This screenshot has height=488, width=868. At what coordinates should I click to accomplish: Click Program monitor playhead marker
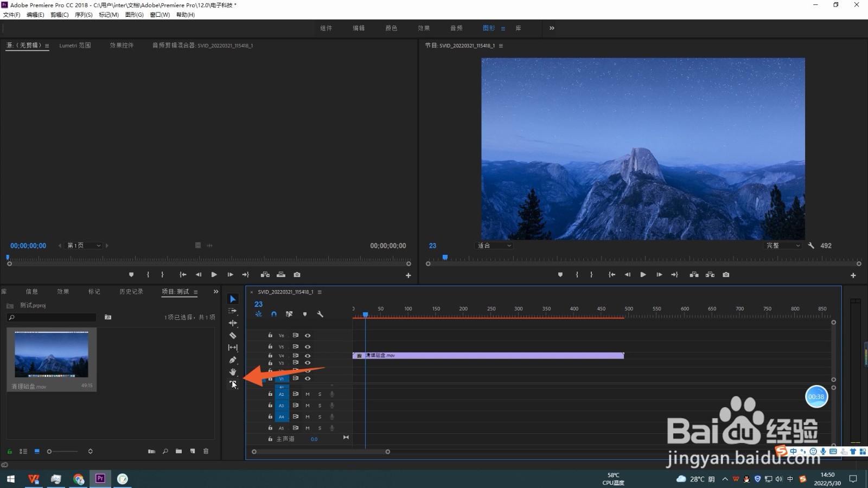click(x=445, y=258)
